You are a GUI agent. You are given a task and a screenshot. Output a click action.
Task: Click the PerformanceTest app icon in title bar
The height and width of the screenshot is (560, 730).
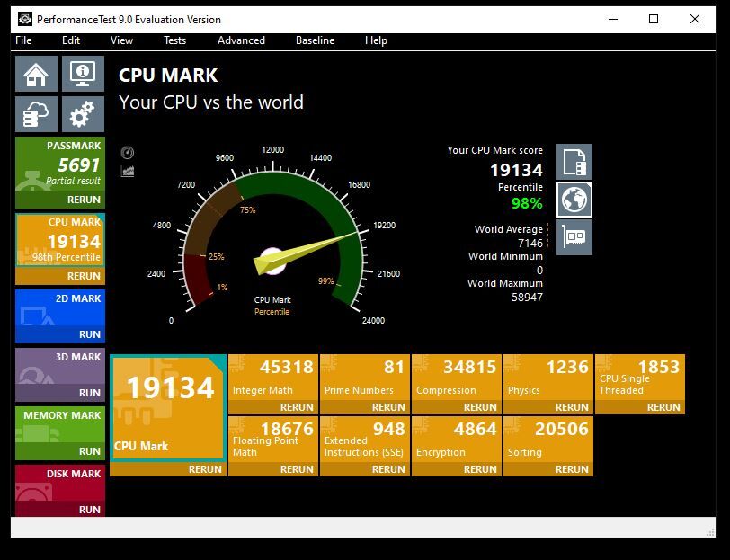25,19
